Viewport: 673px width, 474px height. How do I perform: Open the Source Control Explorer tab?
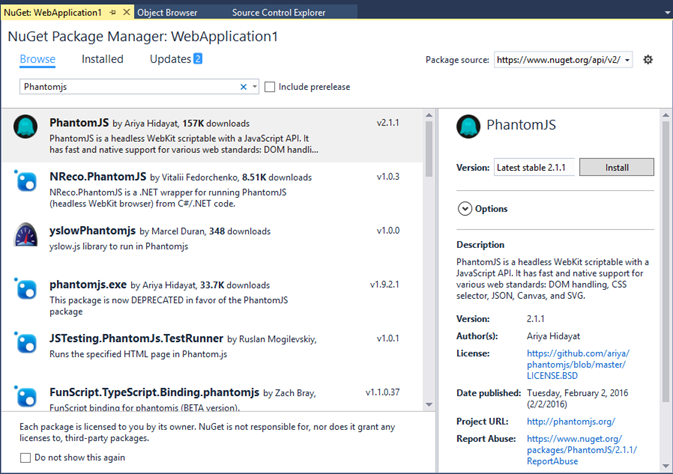[279, 13]
